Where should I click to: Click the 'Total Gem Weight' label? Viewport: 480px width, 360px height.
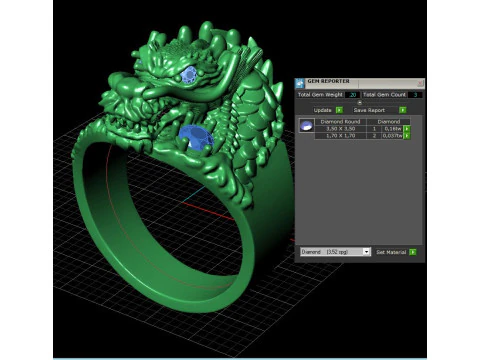(x=320, y=95)
